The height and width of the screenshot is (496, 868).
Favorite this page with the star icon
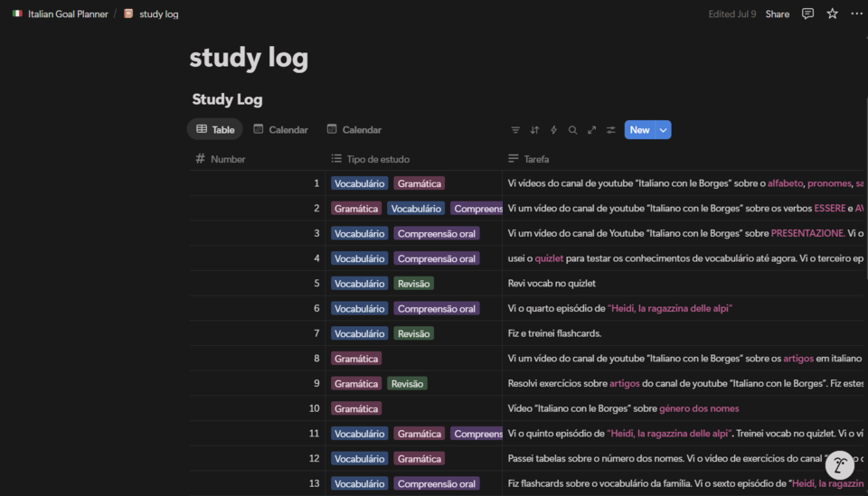click(x=832, y=14)
